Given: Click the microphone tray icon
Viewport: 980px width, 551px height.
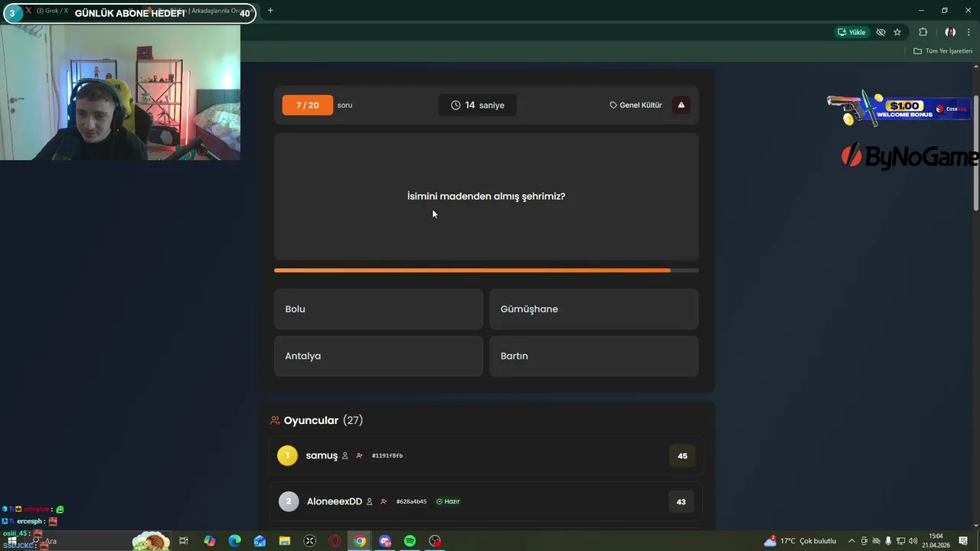Looking at the screenshot, I should [x=888, y=541].
